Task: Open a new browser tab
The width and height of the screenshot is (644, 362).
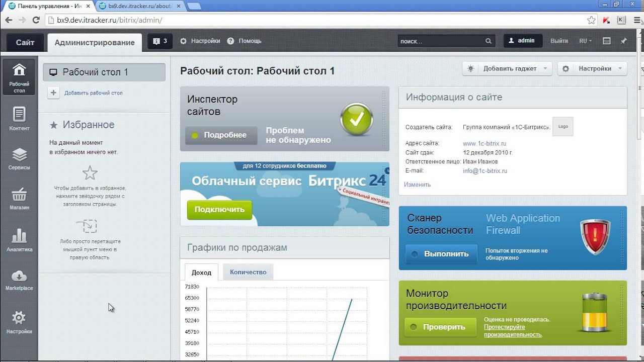Action: (194, 6)
